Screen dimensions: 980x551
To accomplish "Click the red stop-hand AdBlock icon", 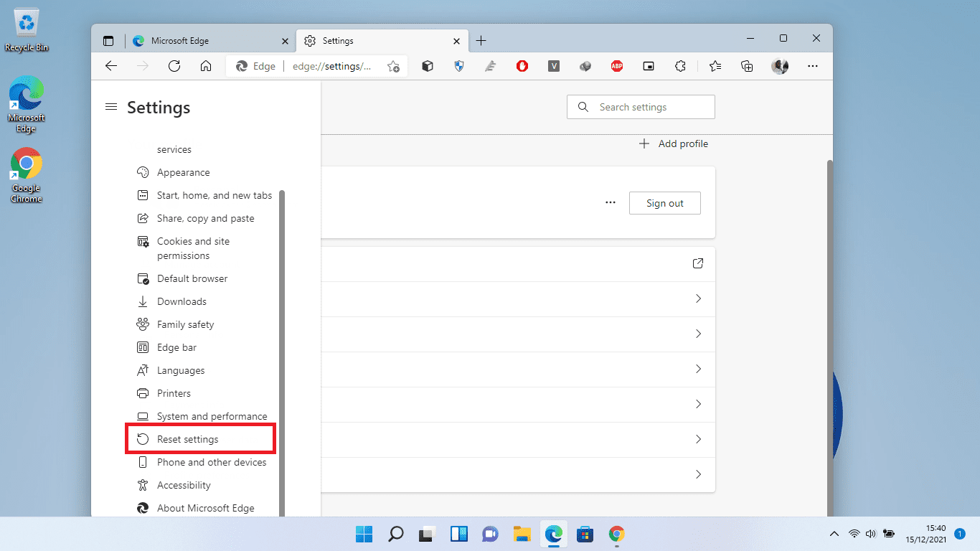I will [x=522, y=66].
